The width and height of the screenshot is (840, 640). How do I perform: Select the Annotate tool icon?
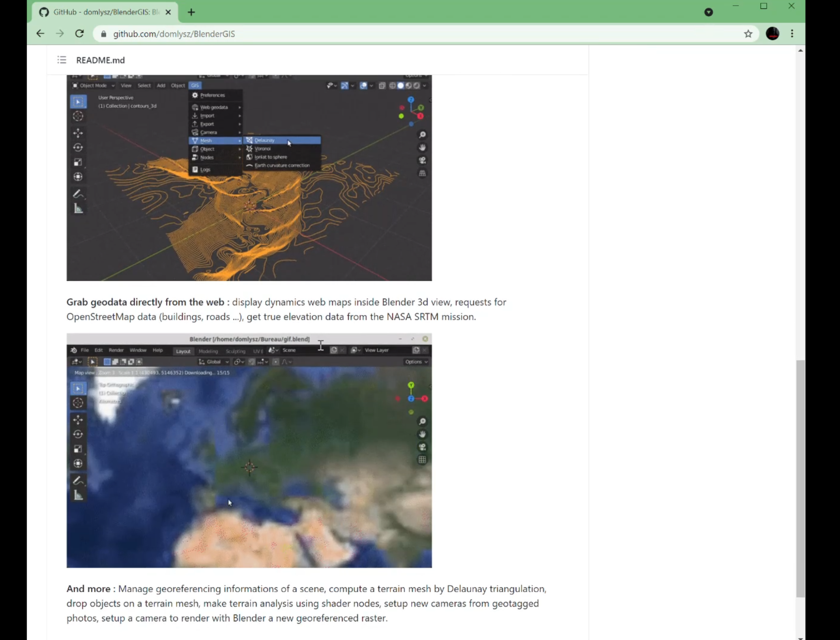78,194
